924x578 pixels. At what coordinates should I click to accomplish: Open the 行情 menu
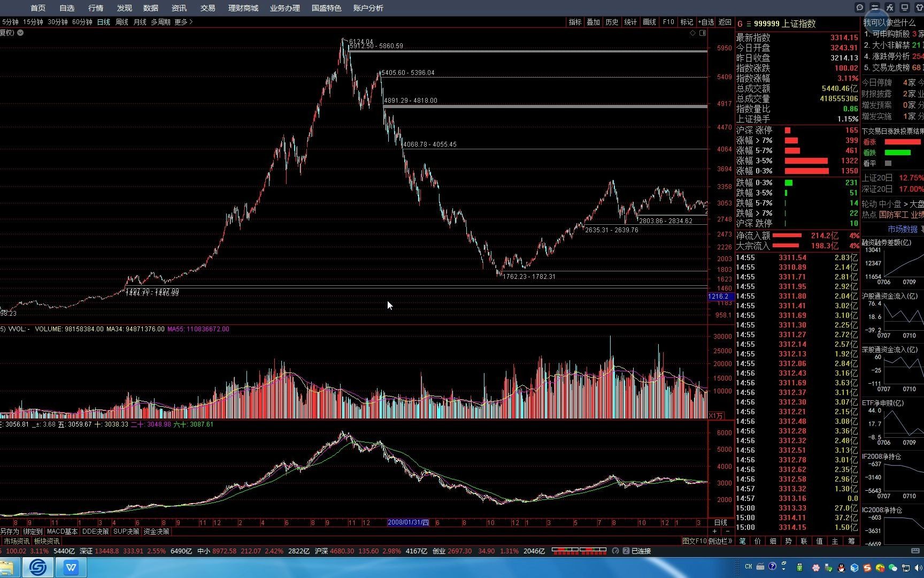(96, 8)
